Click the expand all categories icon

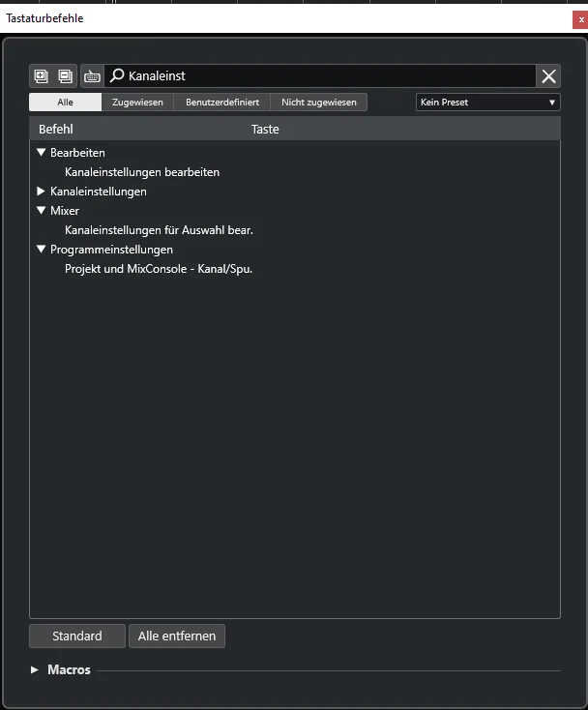(x=42, y=76)
